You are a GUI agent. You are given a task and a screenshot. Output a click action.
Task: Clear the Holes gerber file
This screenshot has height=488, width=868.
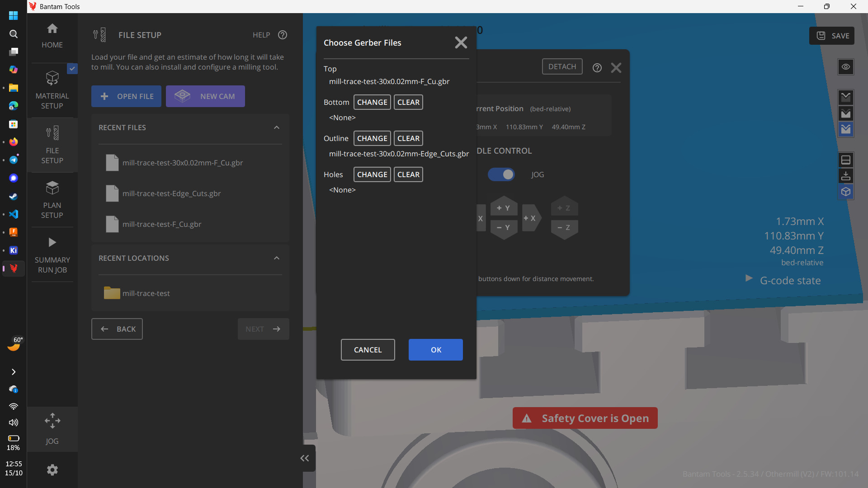(x=408, y=174)
